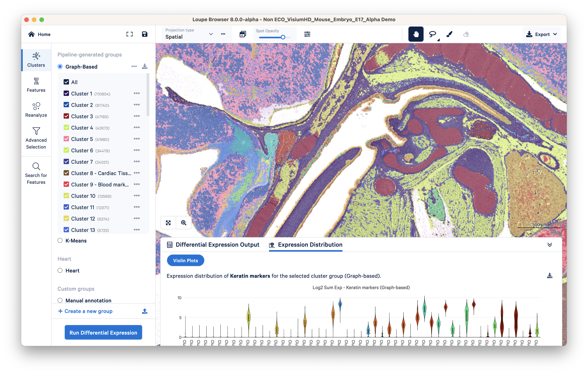
Task: Adjust the Spot Opacity slider
Action: coord(283,37)
